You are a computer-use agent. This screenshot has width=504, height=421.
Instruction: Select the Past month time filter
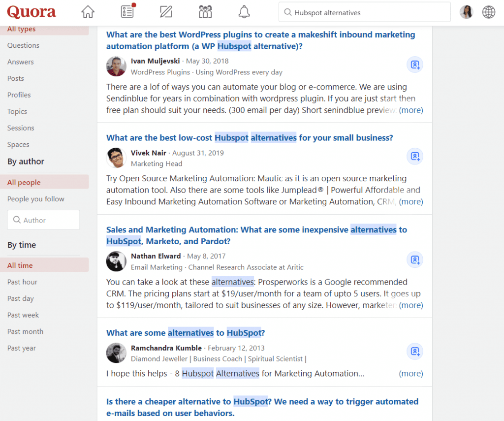pos(25,331)
